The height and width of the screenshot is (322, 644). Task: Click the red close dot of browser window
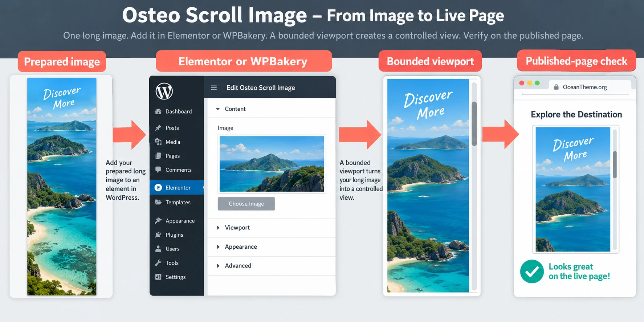pos(522,83)
